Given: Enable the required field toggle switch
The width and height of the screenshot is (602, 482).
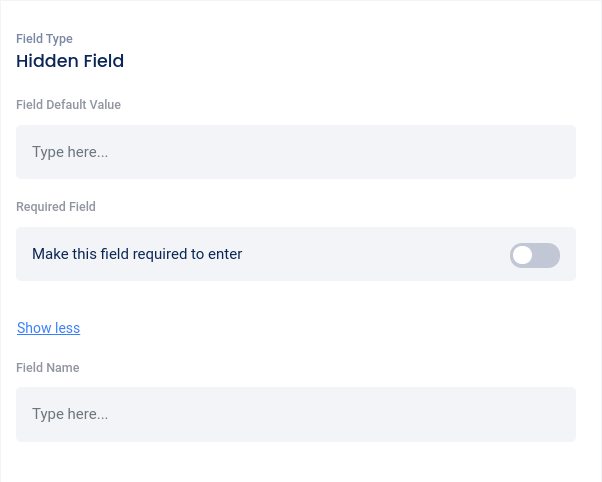Looking at the screenshot, I should tap(535, 255).
